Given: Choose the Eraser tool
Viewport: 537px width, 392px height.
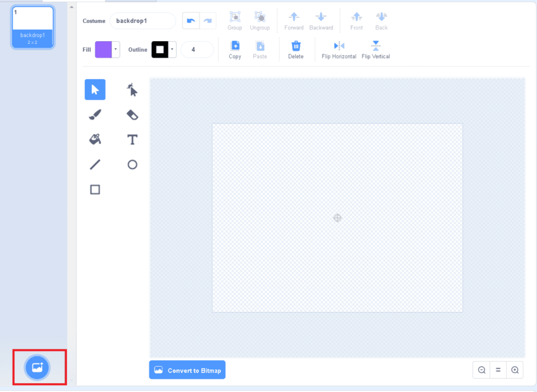Looking at the screenshot, I should [x=132, y=115].
